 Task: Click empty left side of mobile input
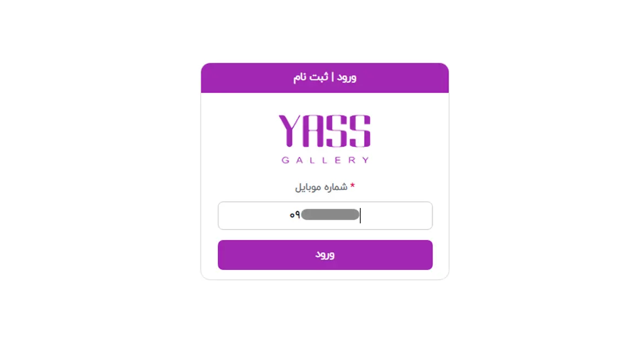253,215
